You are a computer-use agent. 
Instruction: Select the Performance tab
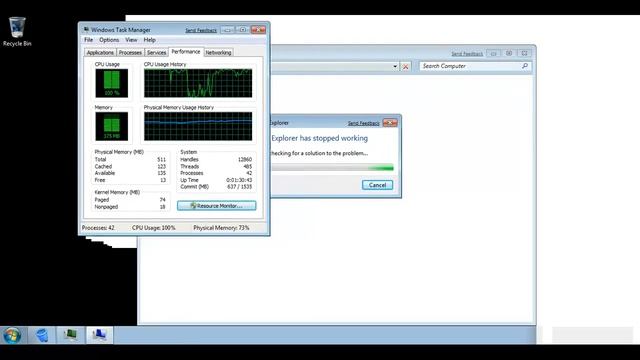(186, 52)
